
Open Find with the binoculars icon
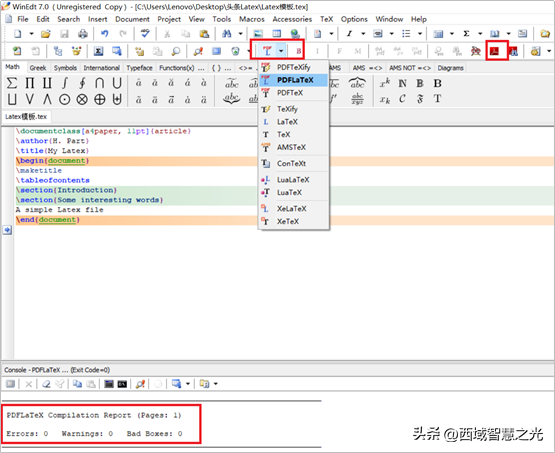[227, 34]
